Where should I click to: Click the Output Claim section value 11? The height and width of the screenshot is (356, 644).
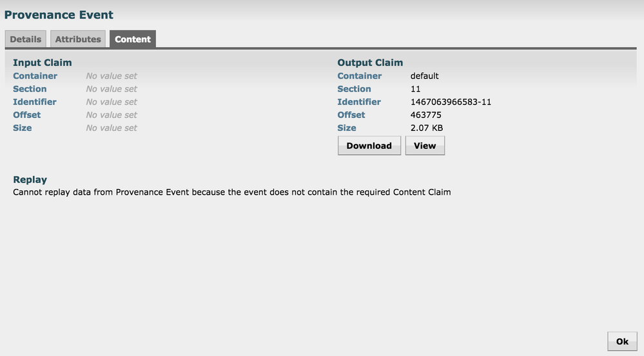tap(415, 89)
